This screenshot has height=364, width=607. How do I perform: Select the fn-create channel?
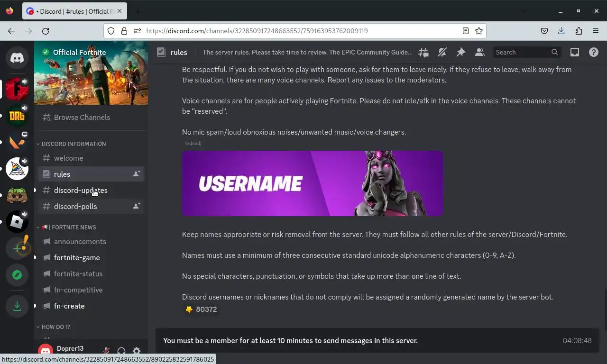[91, 306]
